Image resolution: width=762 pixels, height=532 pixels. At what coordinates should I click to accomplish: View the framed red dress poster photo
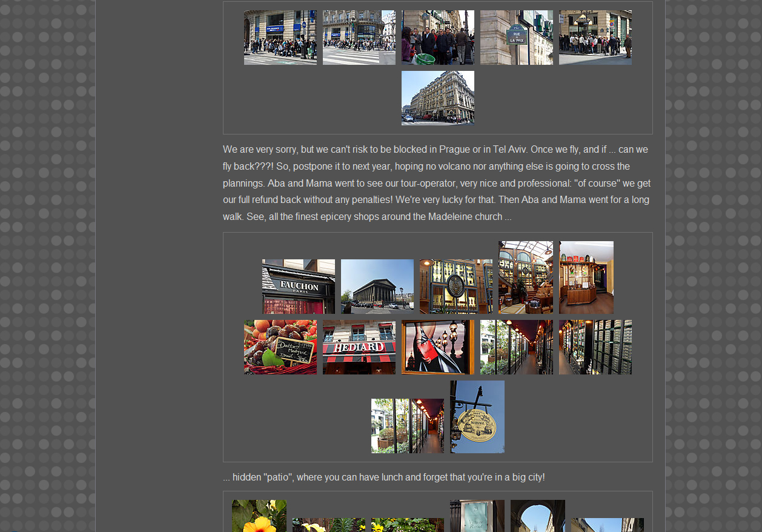coord(437,347)
